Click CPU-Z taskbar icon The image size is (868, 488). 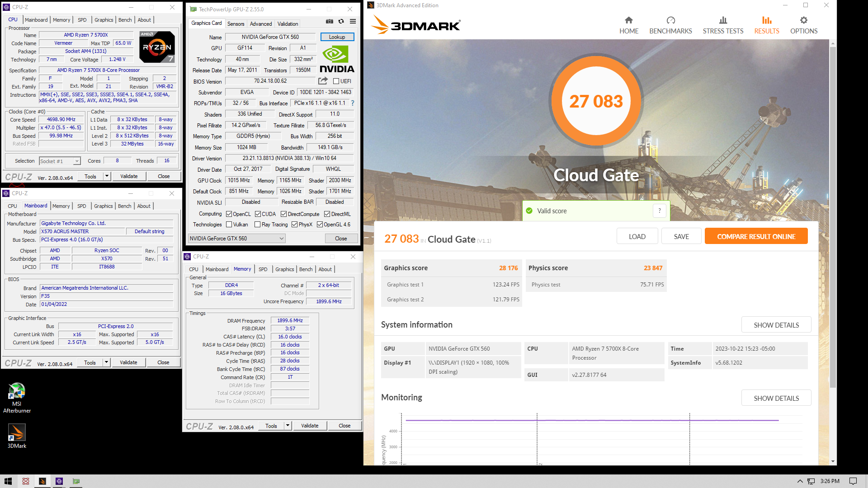tap(59, 481)
